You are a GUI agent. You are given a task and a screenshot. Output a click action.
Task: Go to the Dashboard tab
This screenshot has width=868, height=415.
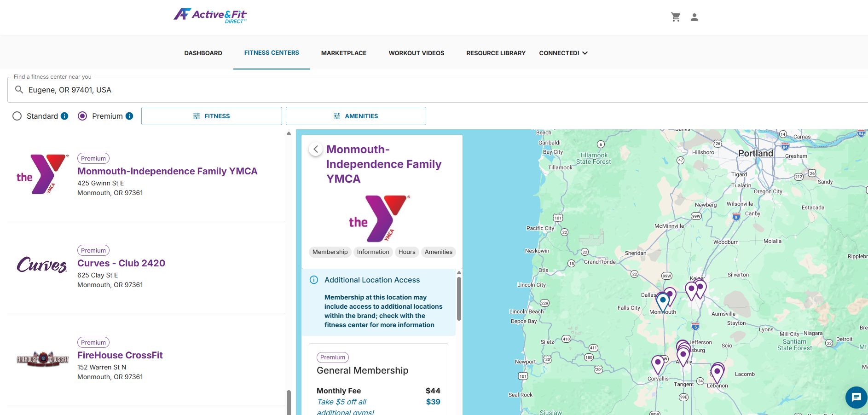click(203, 53)
